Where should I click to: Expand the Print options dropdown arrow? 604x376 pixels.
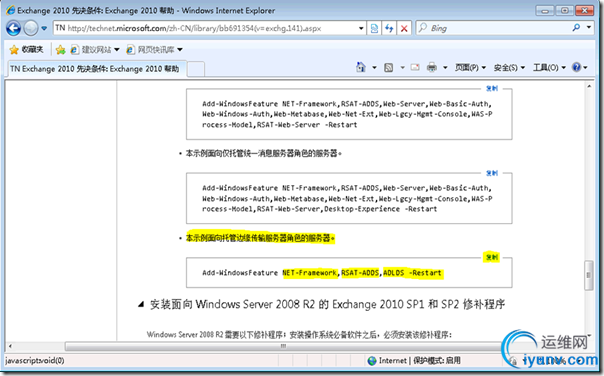445,68
